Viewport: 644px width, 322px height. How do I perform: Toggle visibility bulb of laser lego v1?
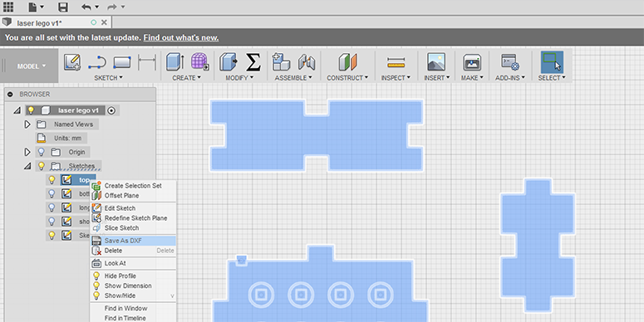tap(32, 110)
